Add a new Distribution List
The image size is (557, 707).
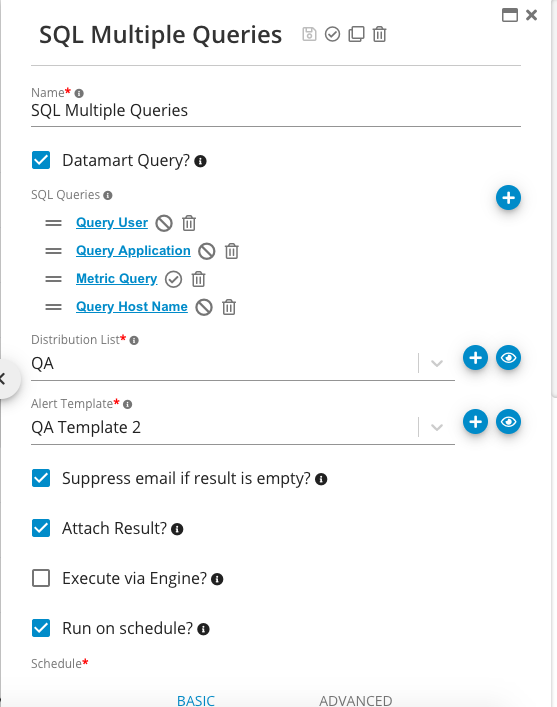coord(475,358)
